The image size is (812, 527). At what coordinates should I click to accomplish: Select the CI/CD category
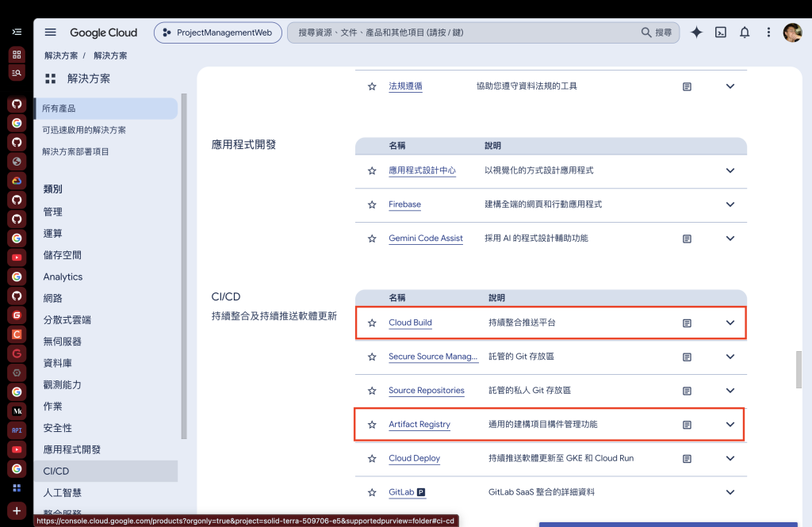(x=106, y=471)
